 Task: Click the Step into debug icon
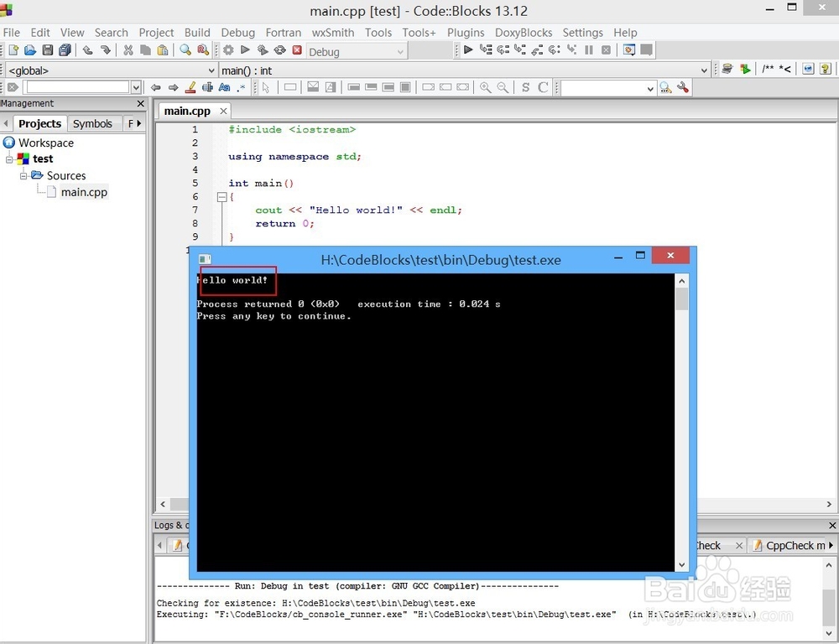pos(520,49)
